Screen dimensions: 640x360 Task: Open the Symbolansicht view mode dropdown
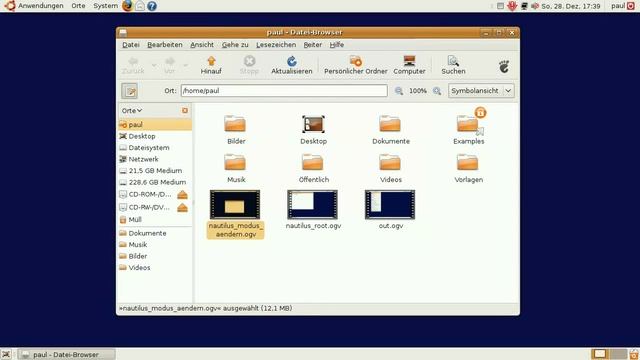(x=481, y=91)
